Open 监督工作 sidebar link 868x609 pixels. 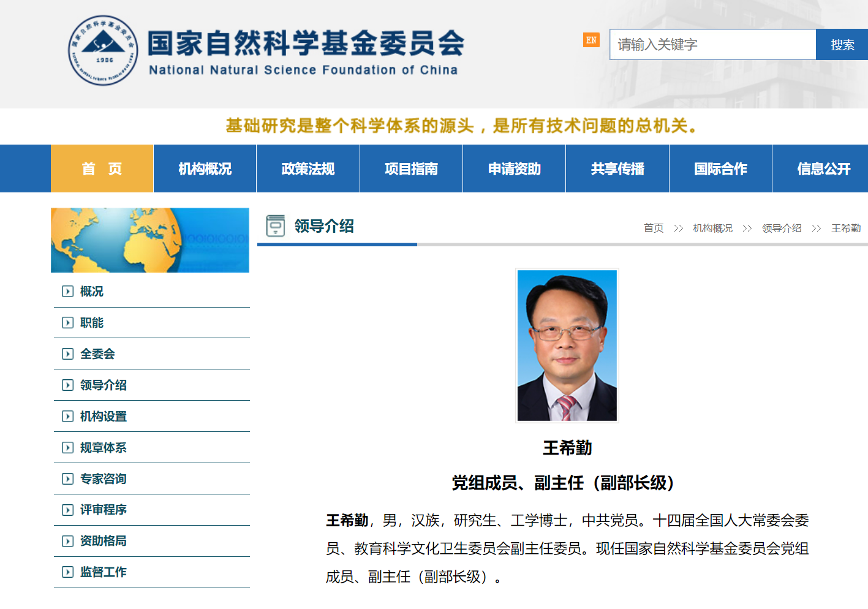[x=104, y=572]
